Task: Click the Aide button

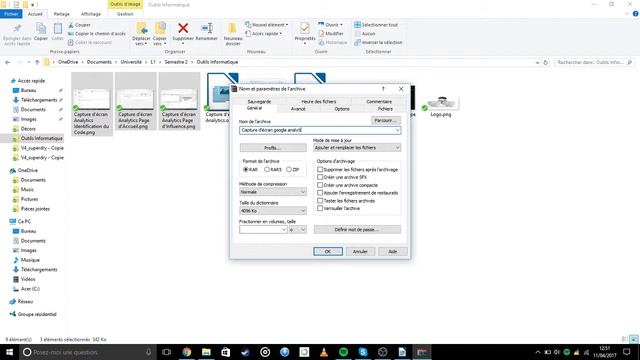Action: 393,251
